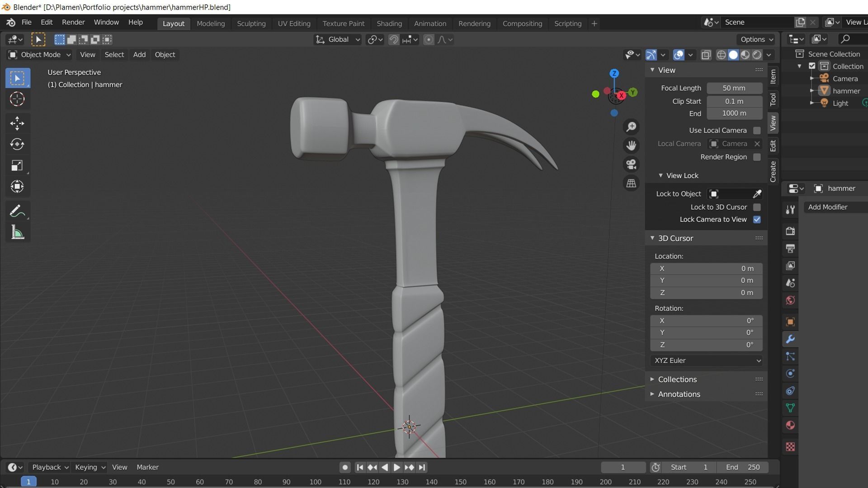Toggle snapping magnet icon

coord(394,40)
